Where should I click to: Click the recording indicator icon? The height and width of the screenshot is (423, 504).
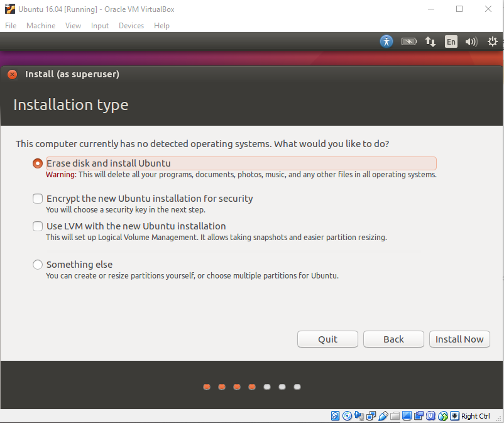click(419, 416)
